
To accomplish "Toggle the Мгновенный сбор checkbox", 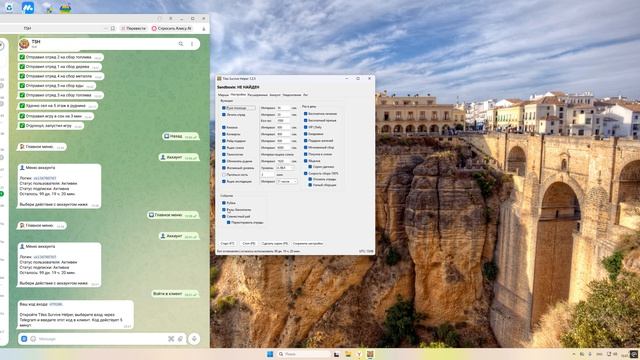I will click(305, 147).
